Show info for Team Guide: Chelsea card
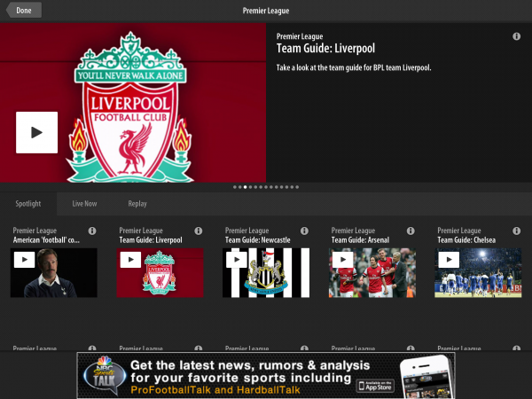The height and width of the screenshot is (399, 532). 516,231
